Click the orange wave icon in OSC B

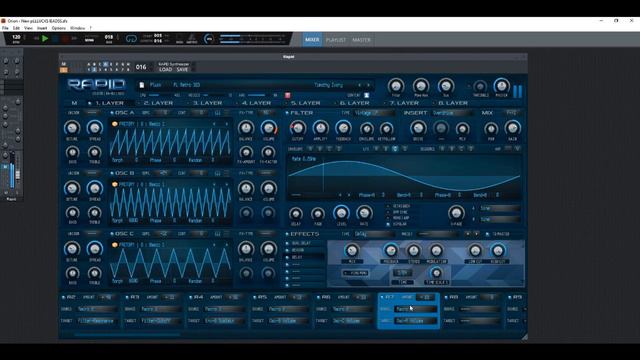tap(115, 184)
